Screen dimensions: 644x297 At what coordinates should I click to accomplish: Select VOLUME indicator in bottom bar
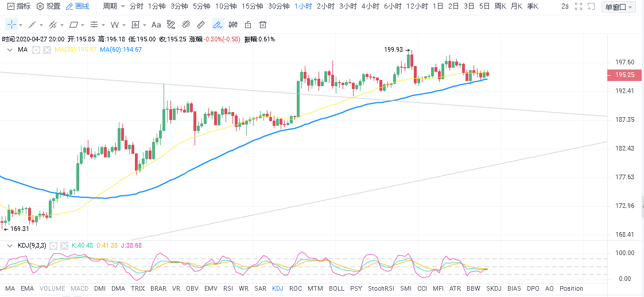pos(53,288)
